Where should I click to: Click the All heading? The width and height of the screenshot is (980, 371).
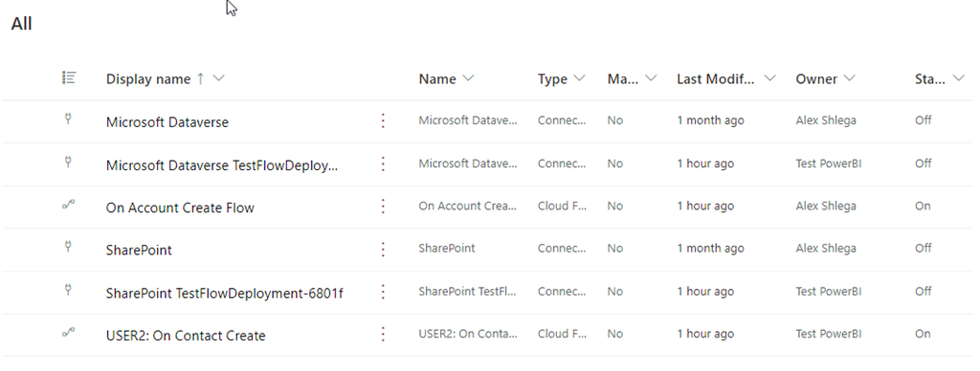click(21, 24)
